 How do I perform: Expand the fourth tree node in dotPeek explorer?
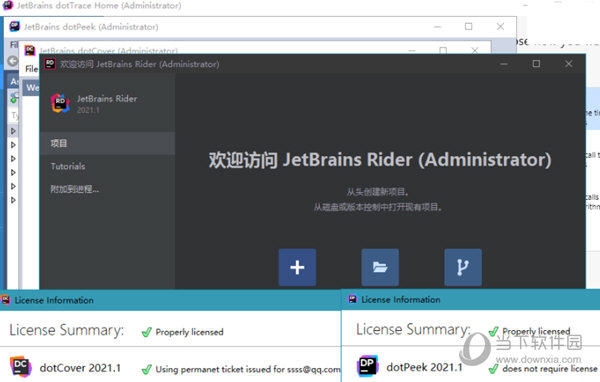(x=13, y=173)
